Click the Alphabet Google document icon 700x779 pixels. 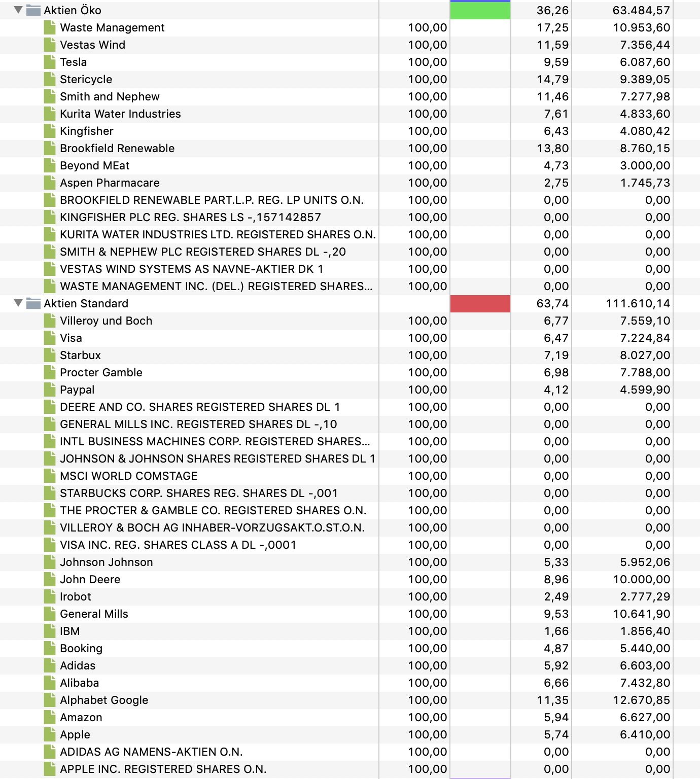pyautogui.click(x=50, y=700)
